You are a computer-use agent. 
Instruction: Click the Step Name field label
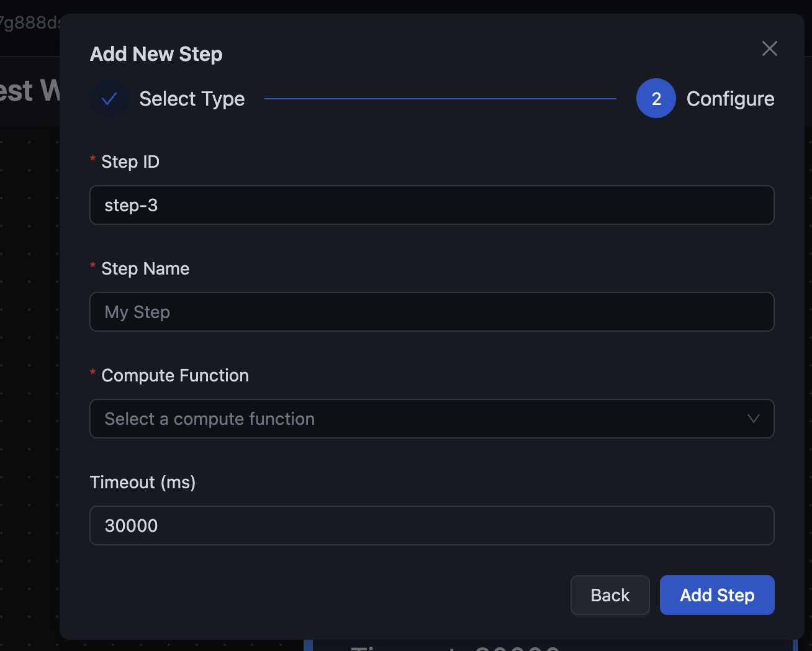click(x=145, y=268)
